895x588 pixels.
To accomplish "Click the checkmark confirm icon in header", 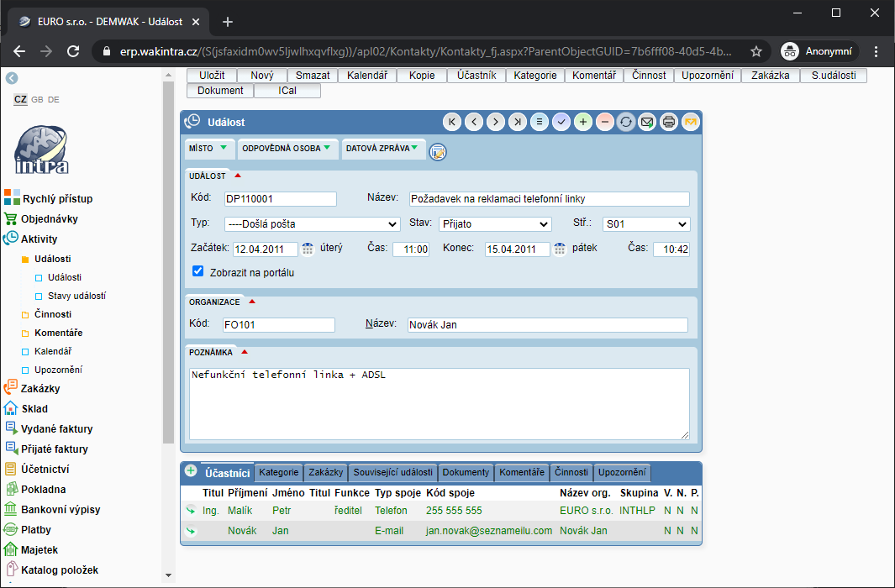I will 561,122.
